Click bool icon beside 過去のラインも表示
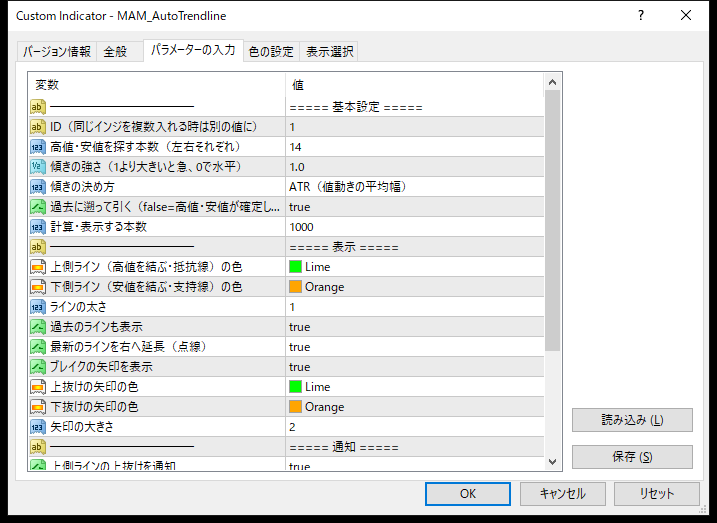The height and width of the screenshot is (523, 717). [x=38, y=327]
